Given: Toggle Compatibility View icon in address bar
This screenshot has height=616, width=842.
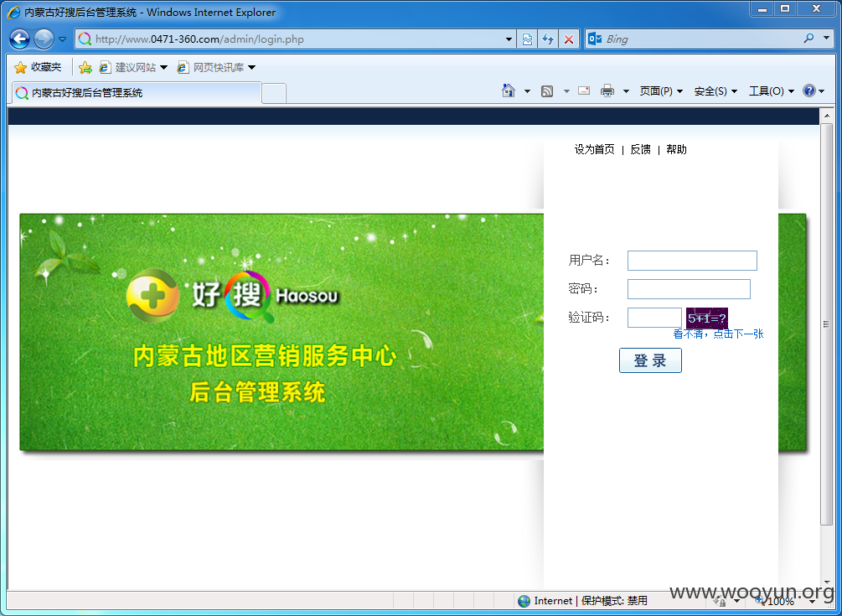Looking at the screenshot, I should point(527,39).
